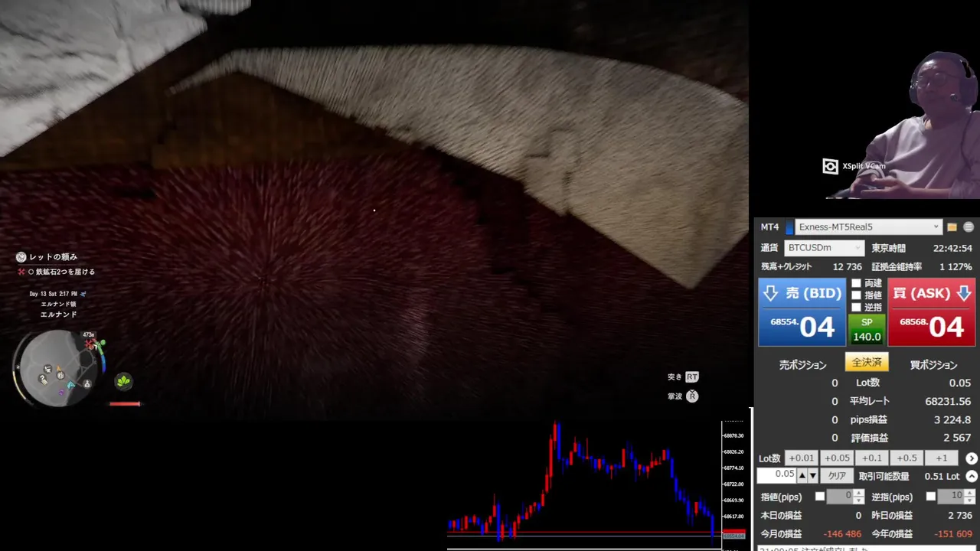Click the RT button prompt next to 突き
This screenshot has width=980, height=551.
[692, 377]
